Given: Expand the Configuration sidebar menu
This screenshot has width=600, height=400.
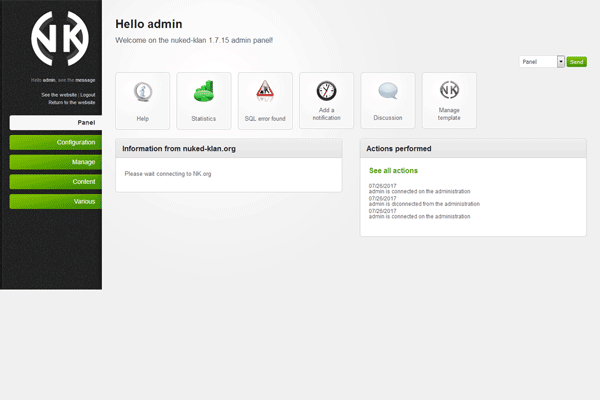Looking at the screenshot, I should click(x=55, y=142).
